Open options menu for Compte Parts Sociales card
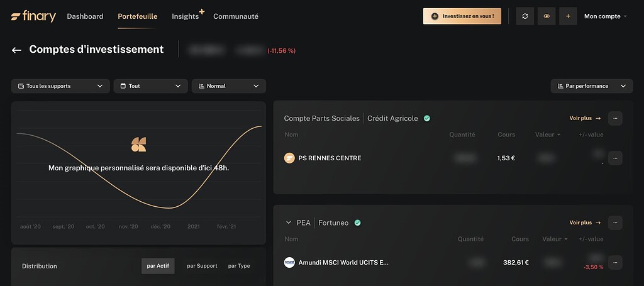The height and width of the screenshot is (286, 644). (x=615, y=118)
